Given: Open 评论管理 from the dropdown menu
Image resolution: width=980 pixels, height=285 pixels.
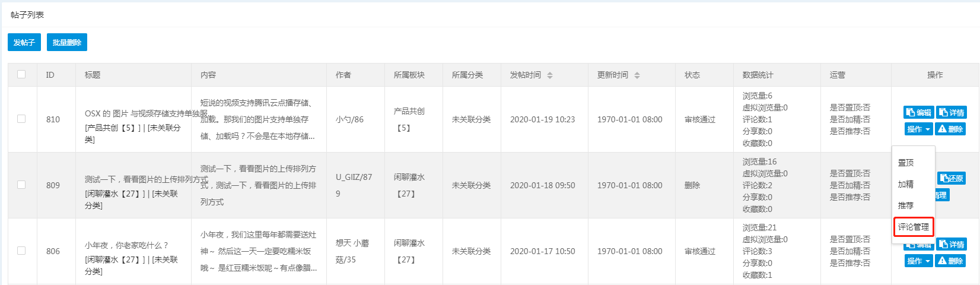Looking at the screenshot, I should (x=914, y=227).
